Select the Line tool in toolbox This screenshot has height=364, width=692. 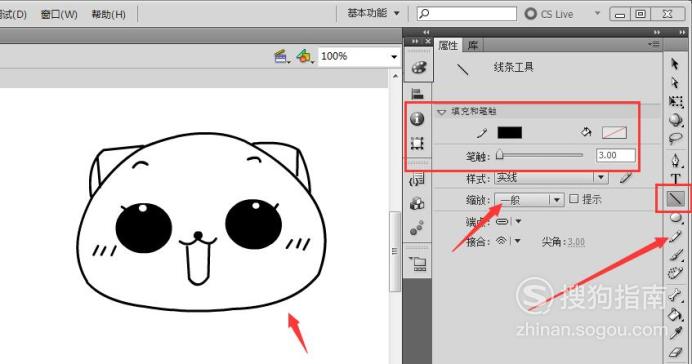pyautogui.click(x=675, y=199)
